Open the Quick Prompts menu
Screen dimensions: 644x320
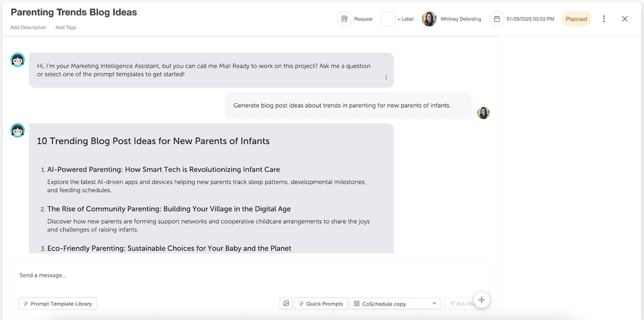click(x=321, y=303)
